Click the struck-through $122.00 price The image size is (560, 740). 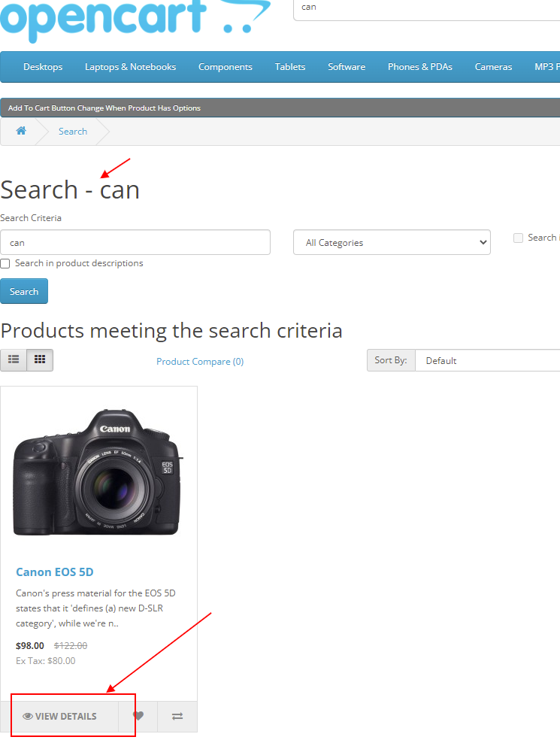(x=71, y=645)
